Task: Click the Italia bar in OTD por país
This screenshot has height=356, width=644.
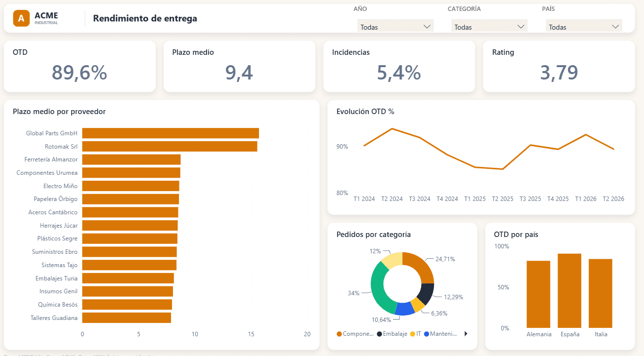Action: coord(601,293)
